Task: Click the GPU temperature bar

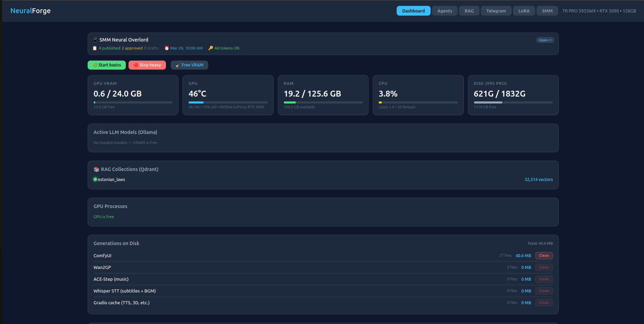Action: pos(228,102)
